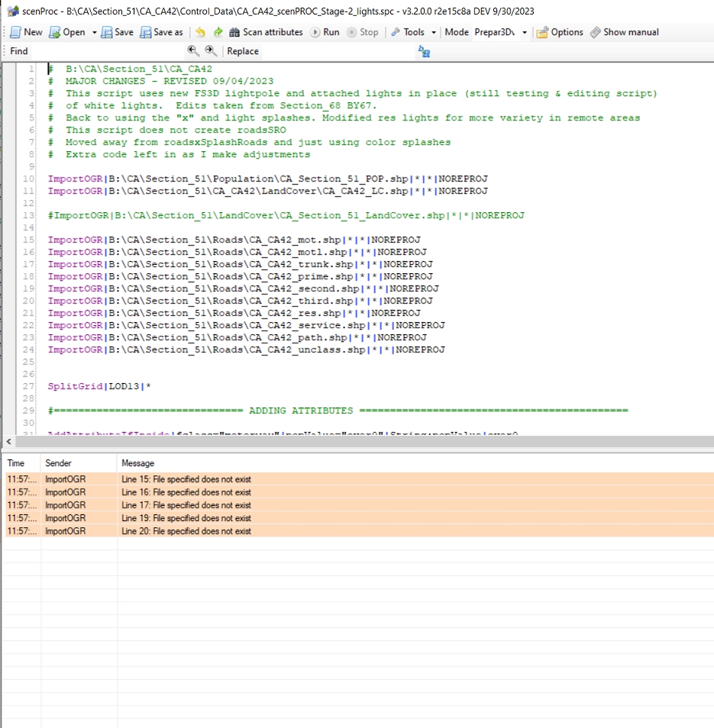Select the Line 20 file not exist error
714x728 pixels.
[359, 531]
